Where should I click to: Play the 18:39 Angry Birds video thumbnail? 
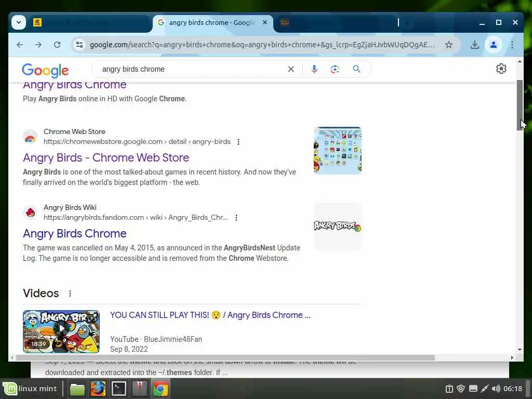61,331
